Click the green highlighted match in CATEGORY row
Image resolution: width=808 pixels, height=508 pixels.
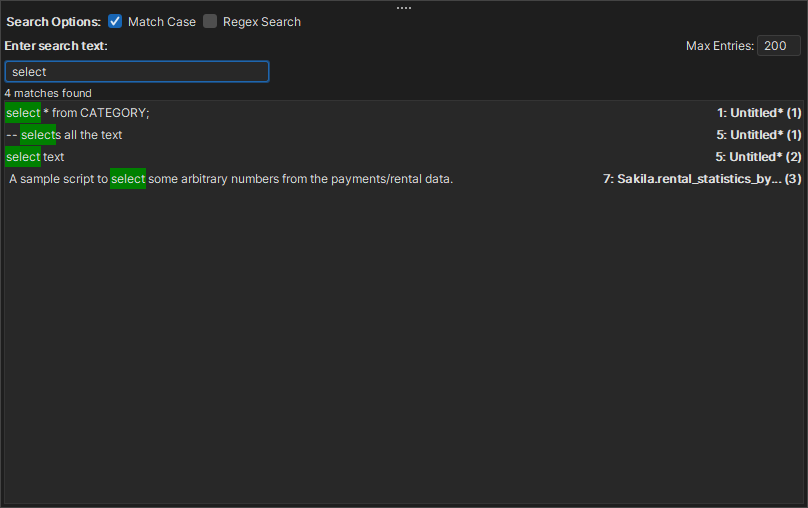click(23, 113)
